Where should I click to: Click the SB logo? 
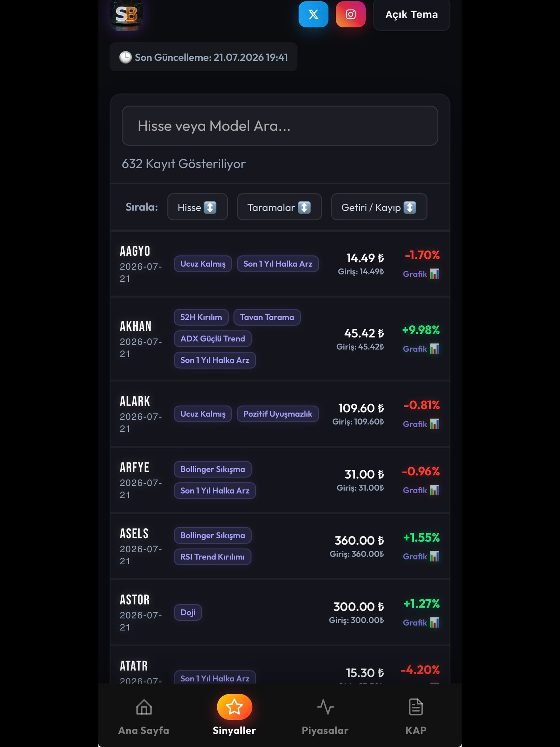point(127,15)
